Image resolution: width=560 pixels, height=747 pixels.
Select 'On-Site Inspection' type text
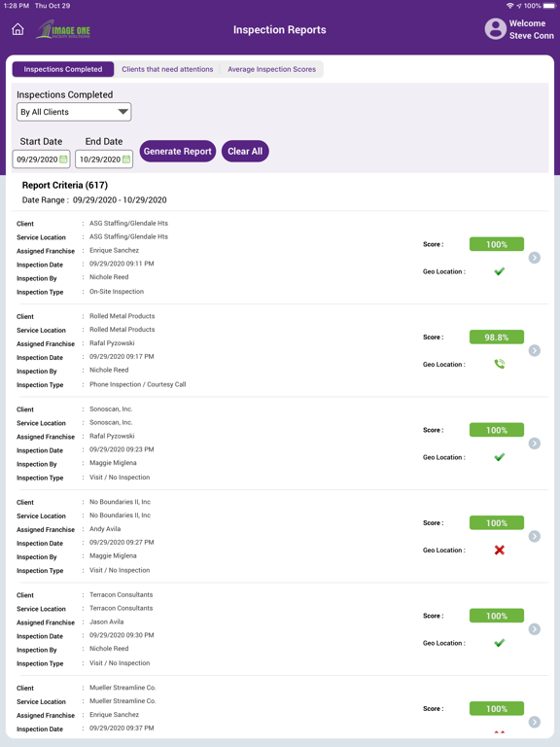[117, 292]
